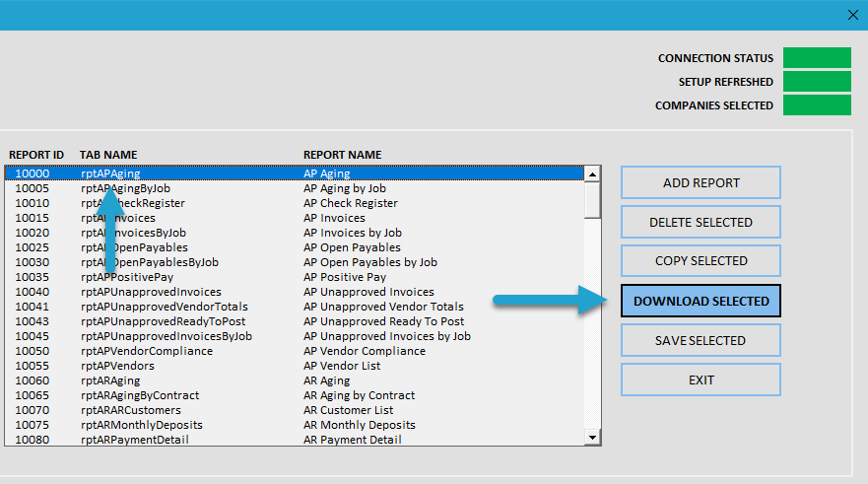Select the 'AP Unapproved Invoices' row
The width and height of the screenshot is (868, 484).
click(x=295, y=292)
